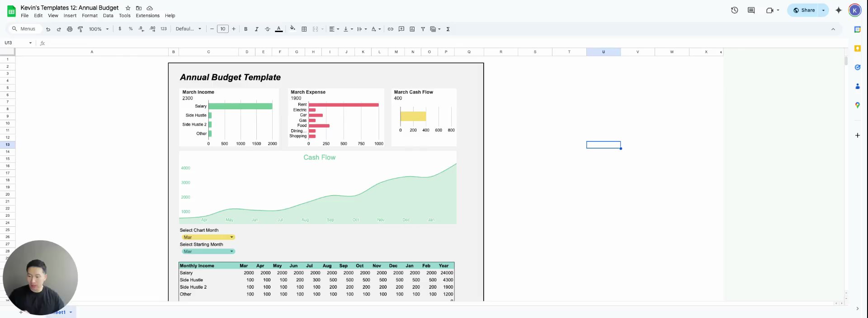The image size is (868, 318).
Task: Open the text color picker
Action: [x=279, y=29]
